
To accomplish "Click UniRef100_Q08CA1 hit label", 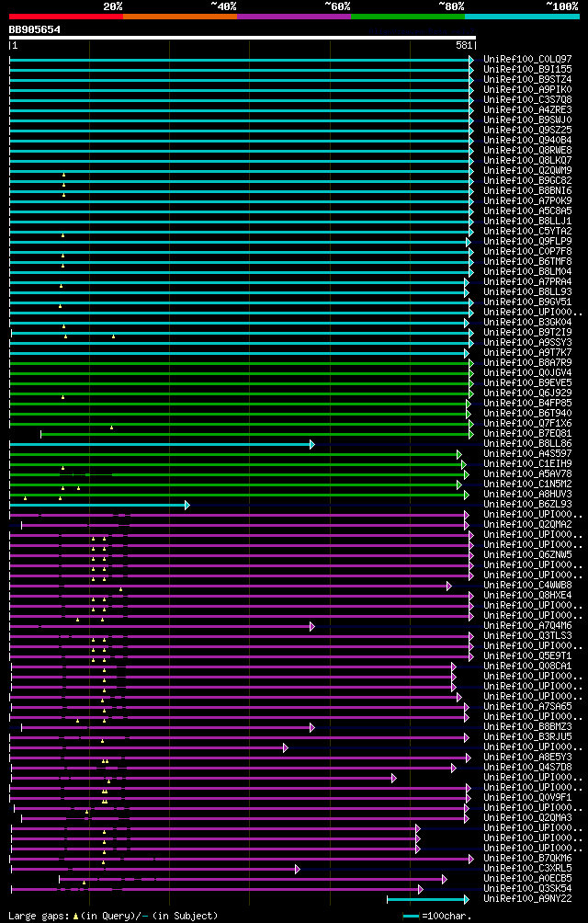I will point(527,666).
